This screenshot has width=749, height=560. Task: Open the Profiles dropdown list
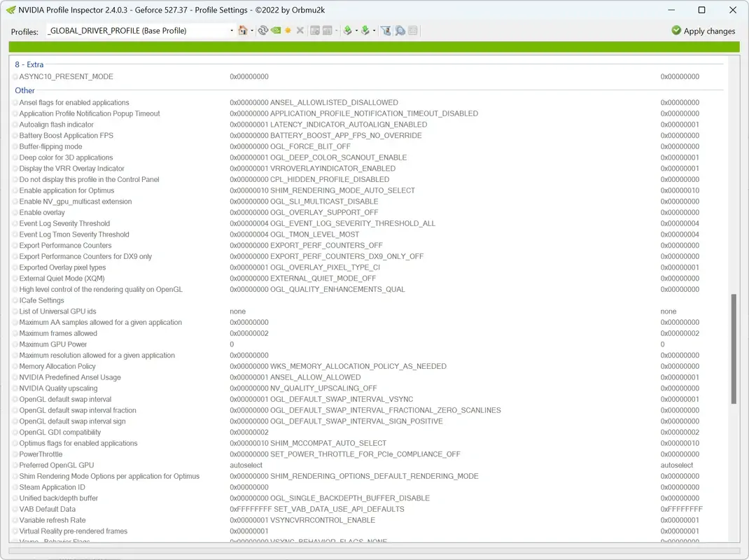click(x=231, y=30)
